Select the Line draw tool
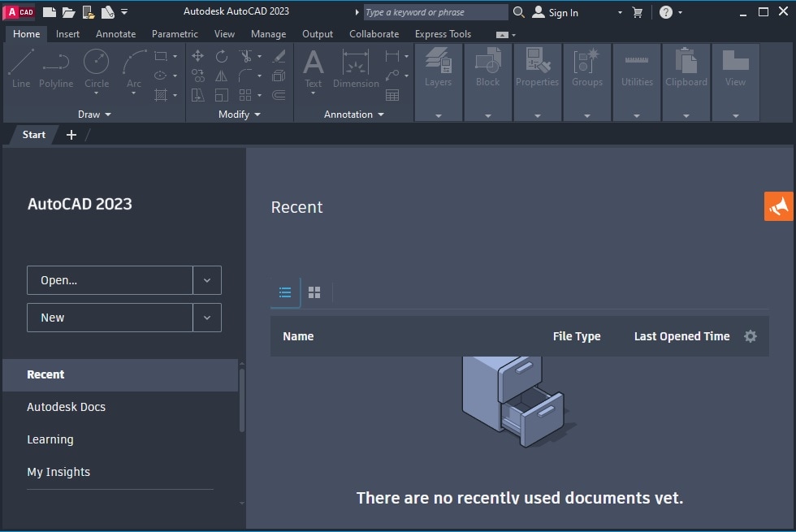Screen dimensions: 796x532 (21, 69)
